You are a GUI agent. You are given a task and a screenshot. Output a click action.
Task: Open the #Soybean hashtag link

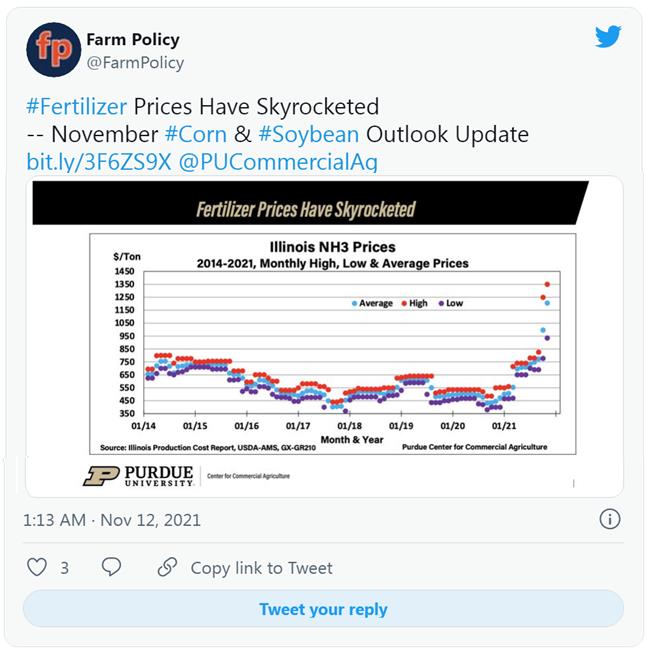[x=309, y=135]
